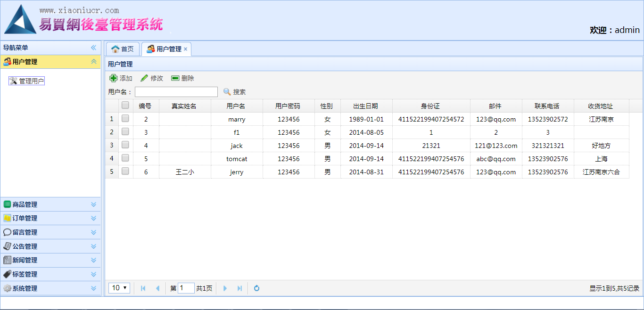644x310 pixels.
Task: Click the 用户名 search input field
Action: (x=176, y=92)
